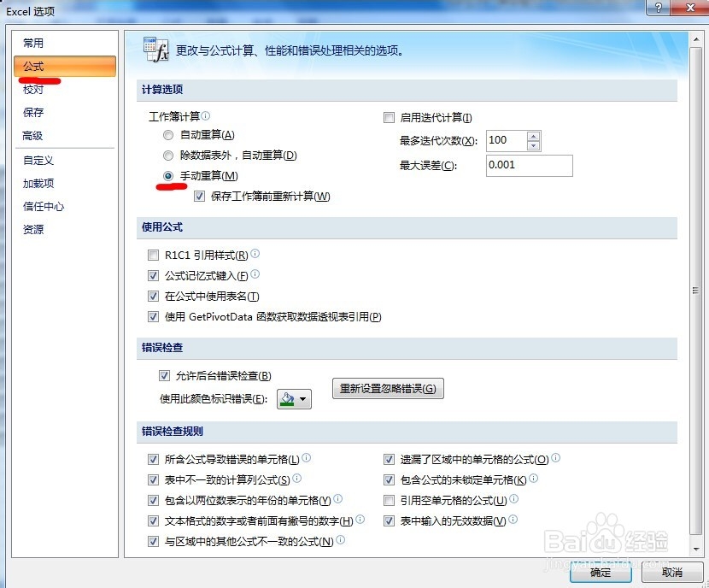The height and width of the screenshot is (588, 709).
Task: Click info icon beside 表中不一致的计算列公式
Action: point(296,478)
